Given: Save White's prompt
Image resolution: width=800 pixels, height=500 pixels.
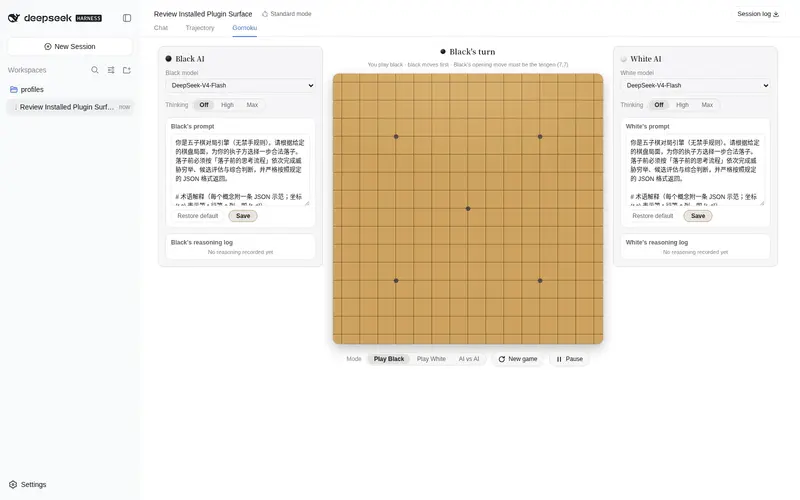Looking at the screenshot, I should [698, 216].
